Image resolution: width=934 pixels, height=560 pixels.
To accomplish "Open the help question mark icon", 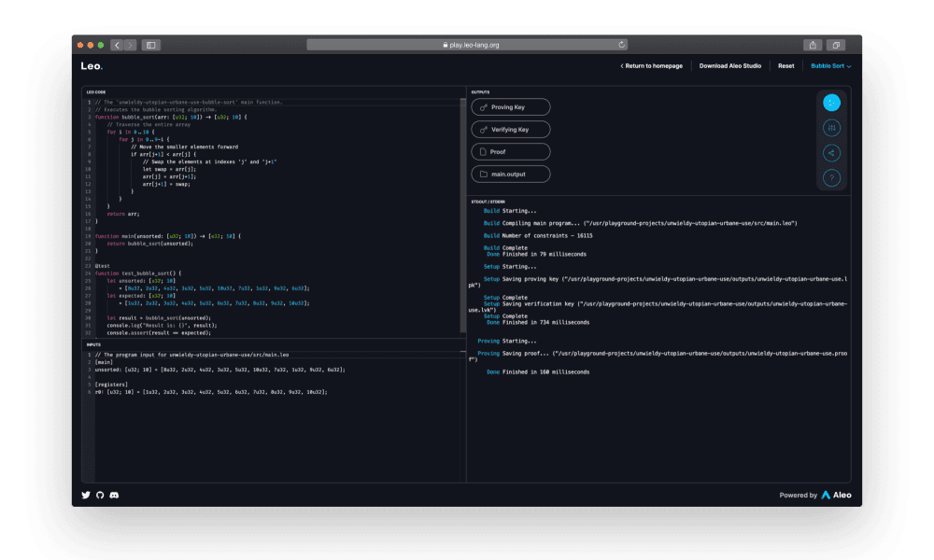I will tap(831, 177).
